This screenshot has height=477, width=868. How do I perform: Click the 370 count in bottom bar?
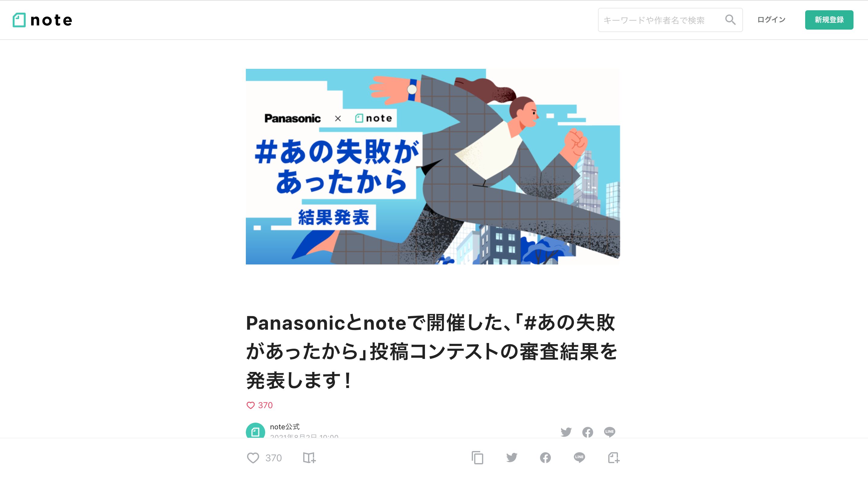click(x=273, y=458)
